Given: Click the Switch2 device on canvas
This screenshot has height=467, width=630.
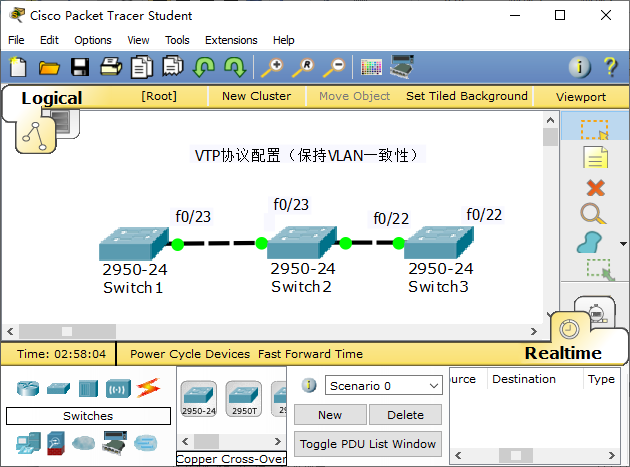Looking at the screenshot, I should [x=302, y=242].
